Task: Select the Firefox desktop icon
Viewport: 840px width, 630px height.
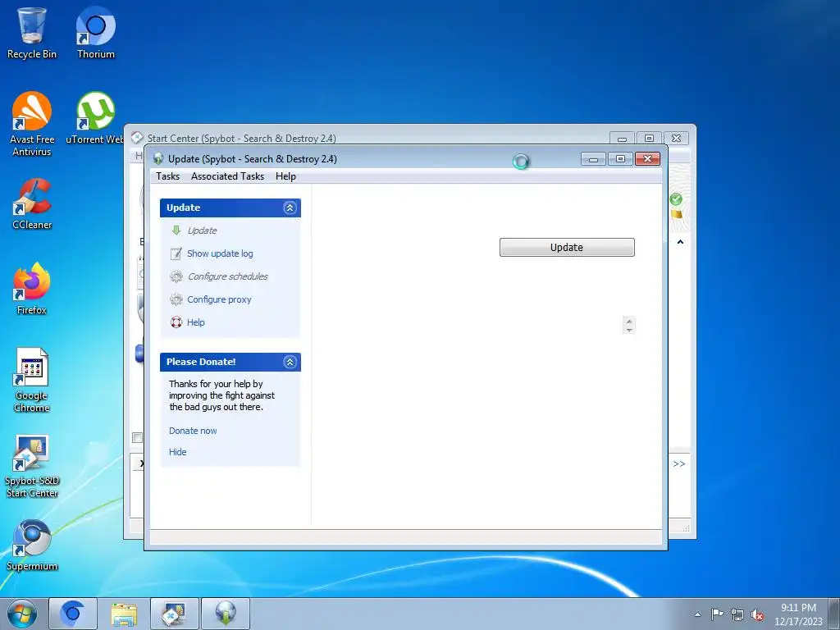Action: tap(32, 290)
